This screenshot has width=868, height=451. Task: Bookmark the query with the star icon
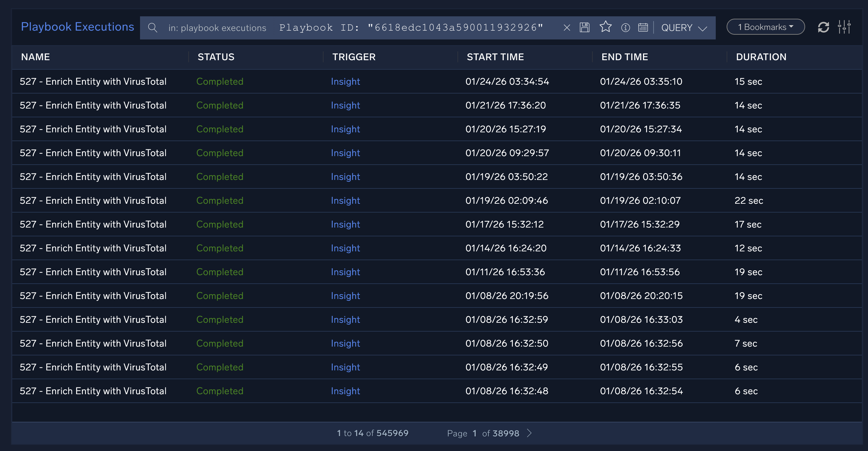pyautogui.click(x=605, y=27)
